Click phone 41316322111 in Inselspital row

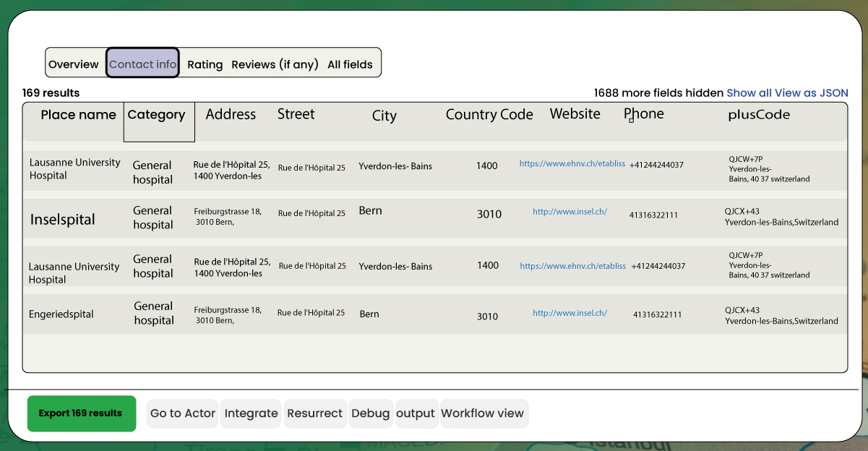(x=653, y=215)
